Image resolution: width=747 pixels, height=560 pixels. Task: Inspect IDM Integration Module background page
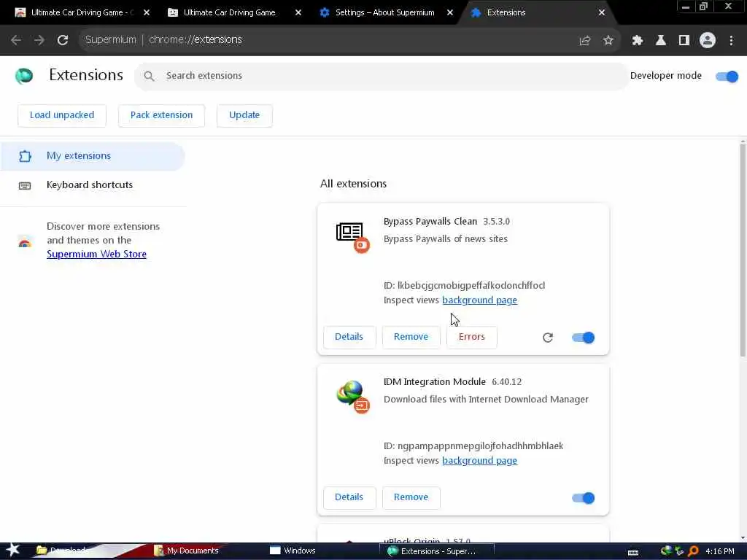480,461
